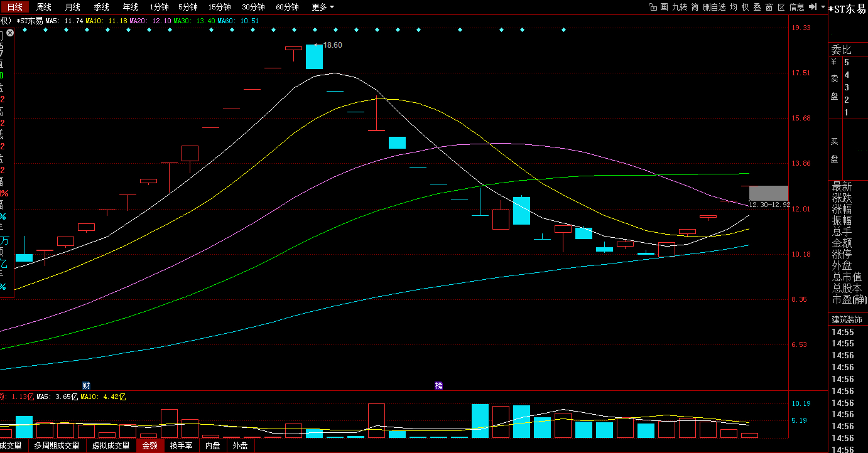Switch to 15分钟 chart period

(219, 7)
